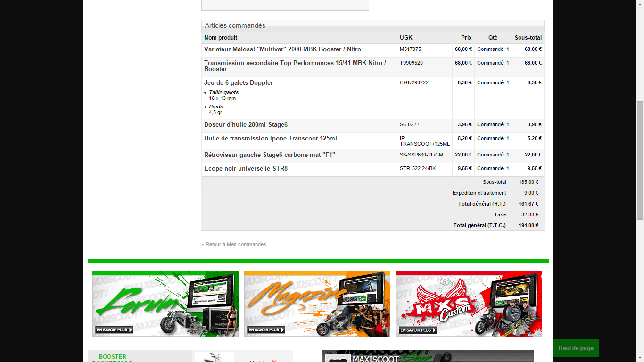Select Transmission secondaire Top Performances product name
The height and width of the screenshot is (362, 644).
[295, 66]
